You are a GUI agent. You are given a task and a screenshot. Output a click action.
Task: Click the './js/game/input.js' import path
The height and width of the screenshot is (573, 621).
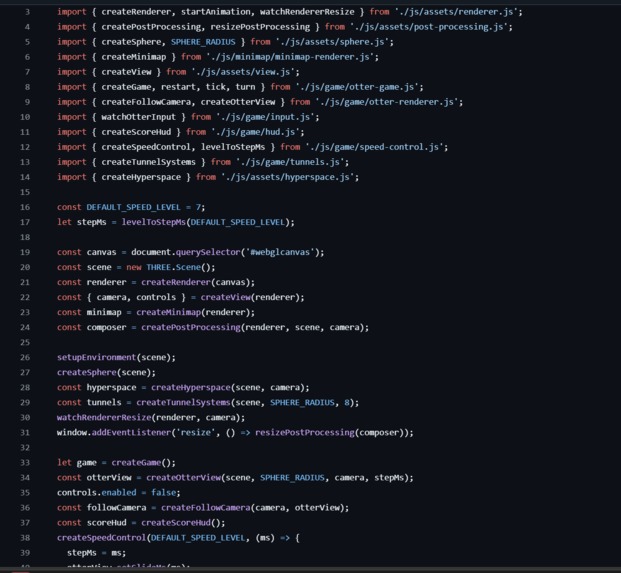pyautogui.click(x=266, y=117)
